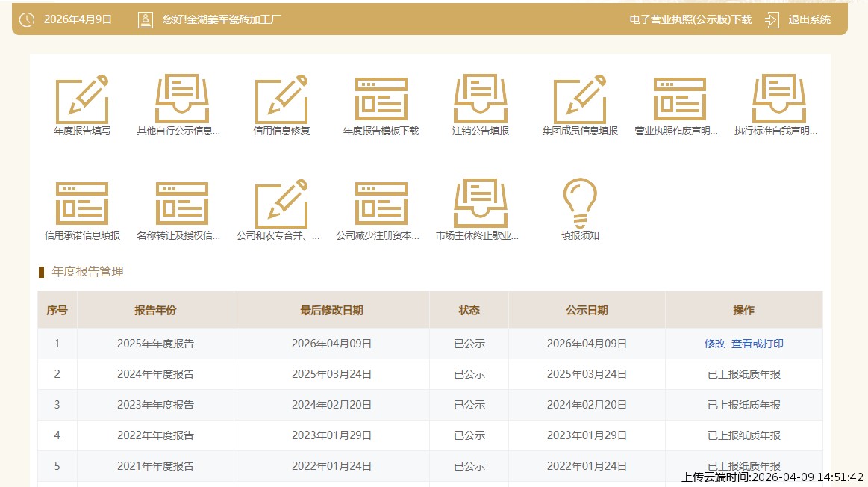
Task: Select the 年度报告模板下载 icon
Action: point(381,99)
